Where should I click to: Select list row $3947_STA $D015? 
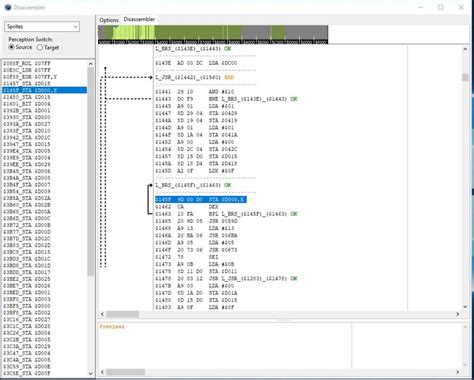(x=45, y=144)
